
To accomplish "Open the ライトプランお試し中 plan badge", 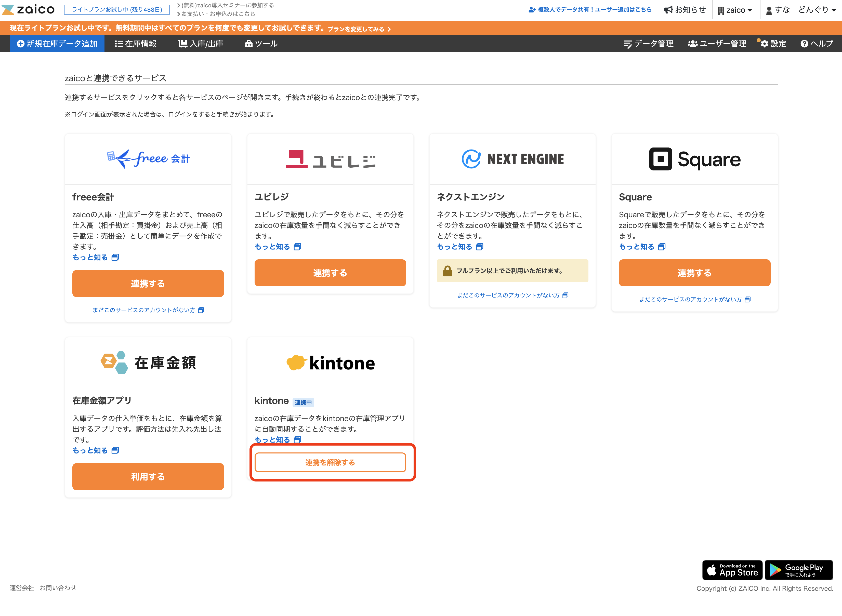I will coord(117,10).
